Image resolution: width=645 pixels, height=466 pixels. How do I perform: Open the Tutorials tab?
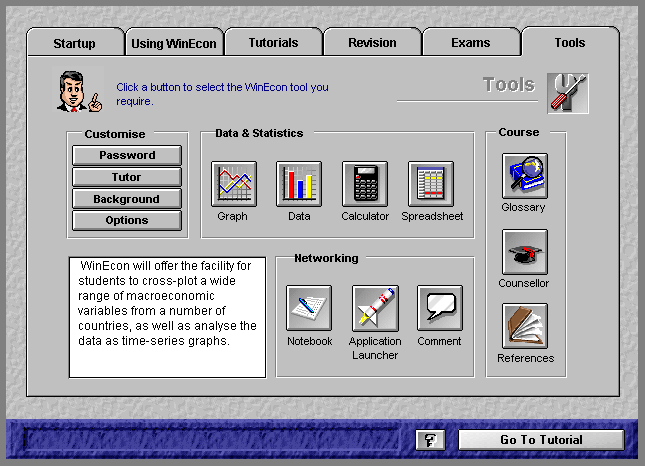click(x=274, y=43)
